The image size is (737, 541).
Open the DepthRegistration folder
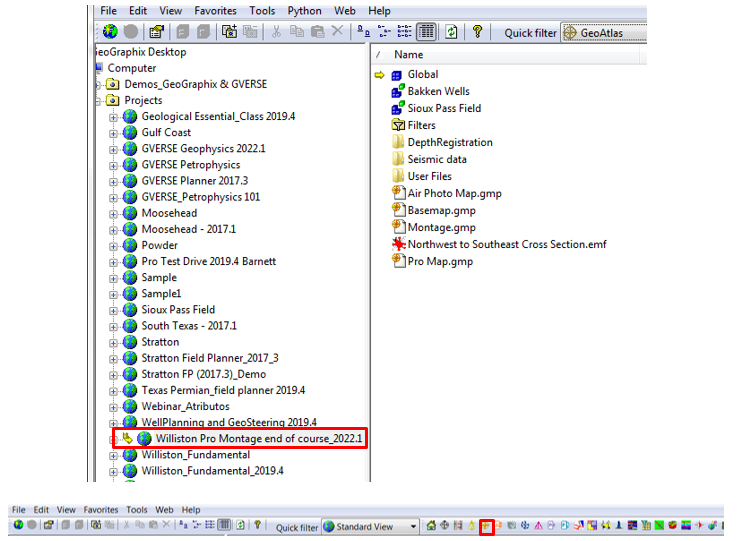coord(450,142)
